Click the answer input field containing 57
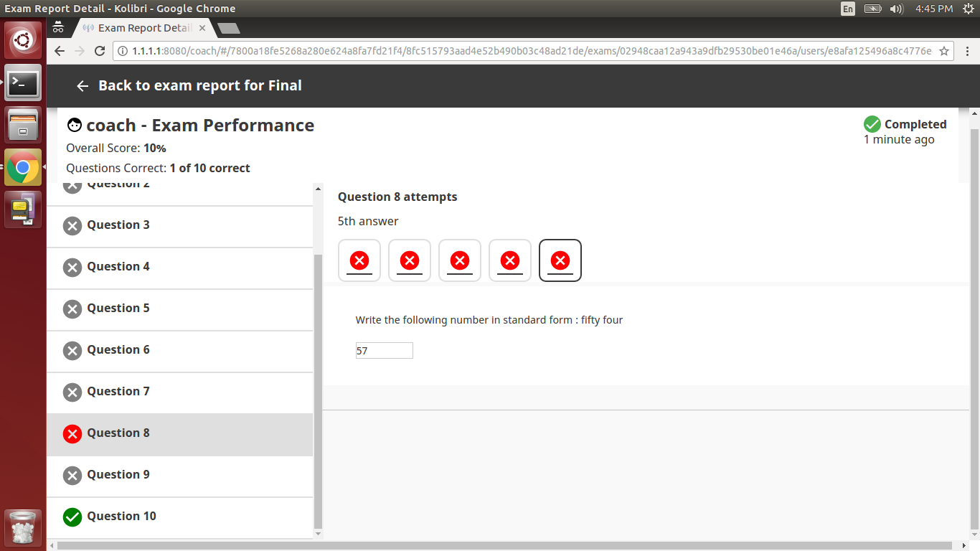980x551 pixels. tap(384, 350)
